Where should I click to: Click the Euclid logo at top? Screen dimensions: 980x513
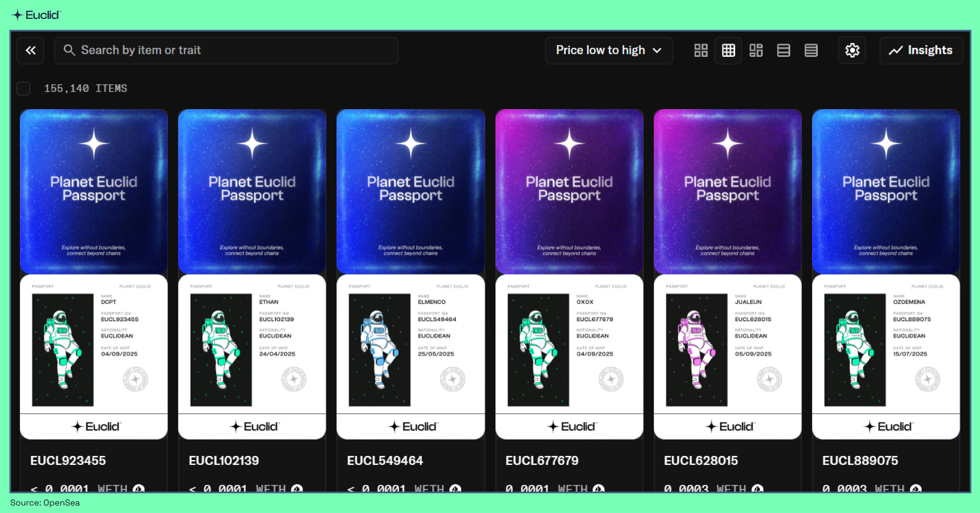(36, 15)
